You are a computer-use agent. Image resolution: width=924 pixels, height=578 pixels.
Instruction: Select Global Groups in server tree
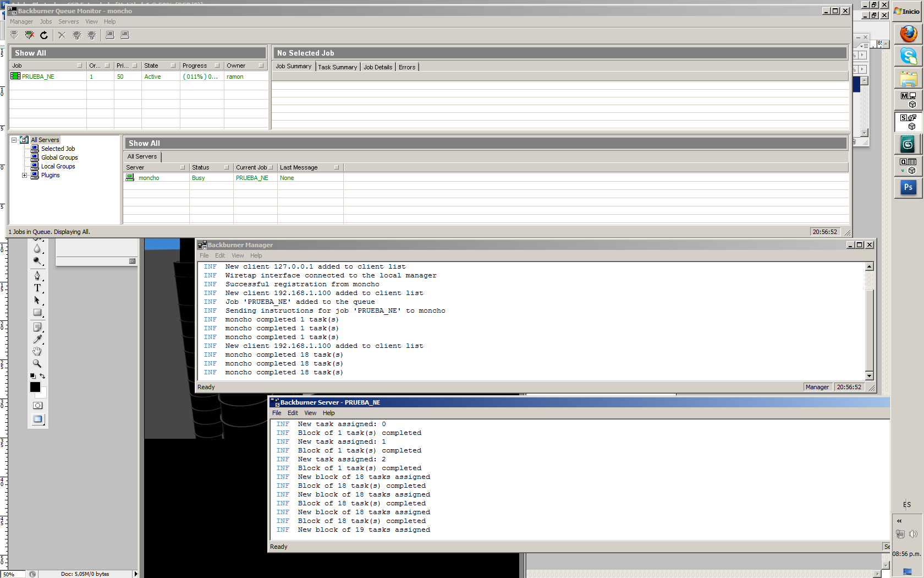59,157
